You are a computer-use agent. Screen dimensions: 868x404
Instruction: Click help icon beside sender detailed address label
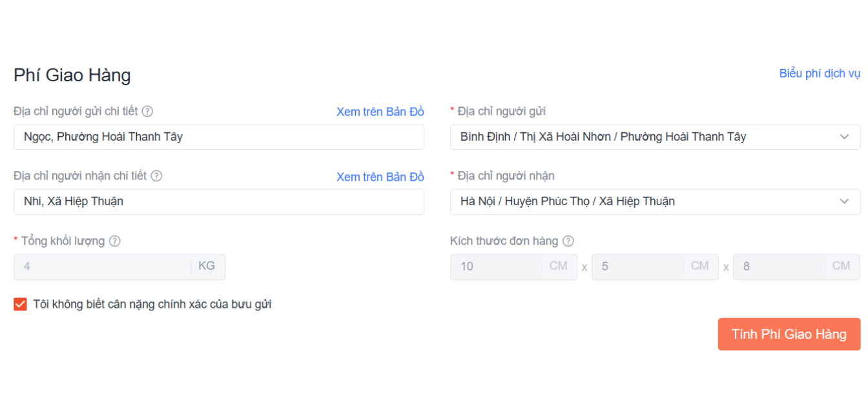coord(147,111)
